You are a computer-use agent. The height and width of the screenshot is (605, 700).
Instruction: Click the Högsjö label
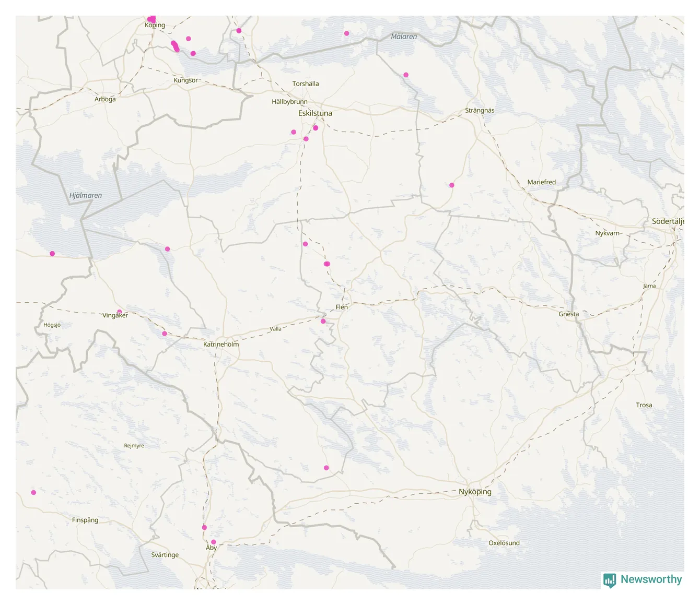(x=52, y=325)
